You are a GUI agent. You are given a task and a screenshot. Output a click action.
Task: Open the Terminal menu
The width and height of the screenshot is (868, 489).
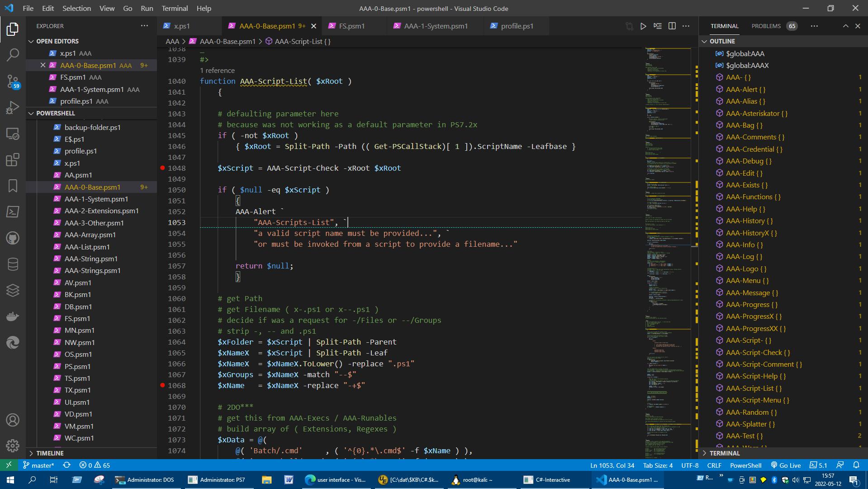coord(175,8)
